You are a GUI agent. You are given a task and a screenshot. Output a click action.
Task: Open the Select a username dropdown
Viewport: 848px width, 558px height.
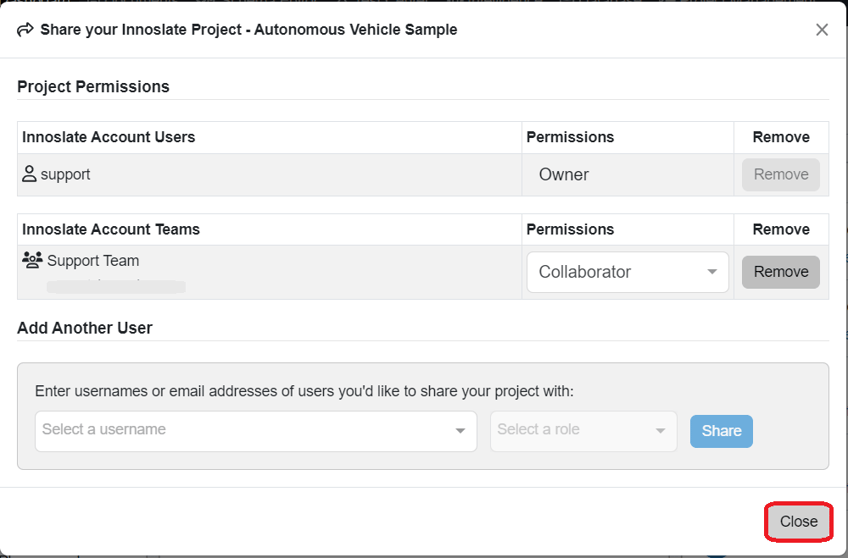click(x=256, y=431)
